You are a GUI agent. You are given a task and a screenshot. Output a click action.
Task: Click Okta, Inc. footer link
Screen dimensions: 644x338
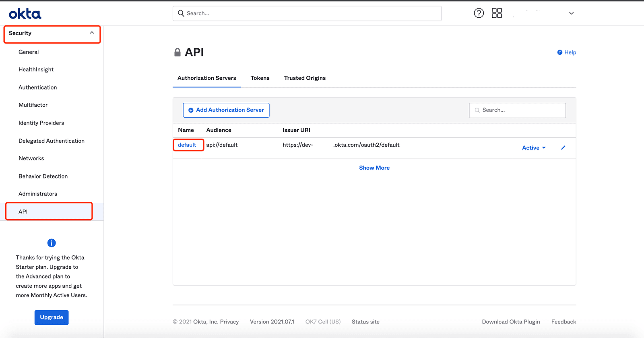(206, 322)
